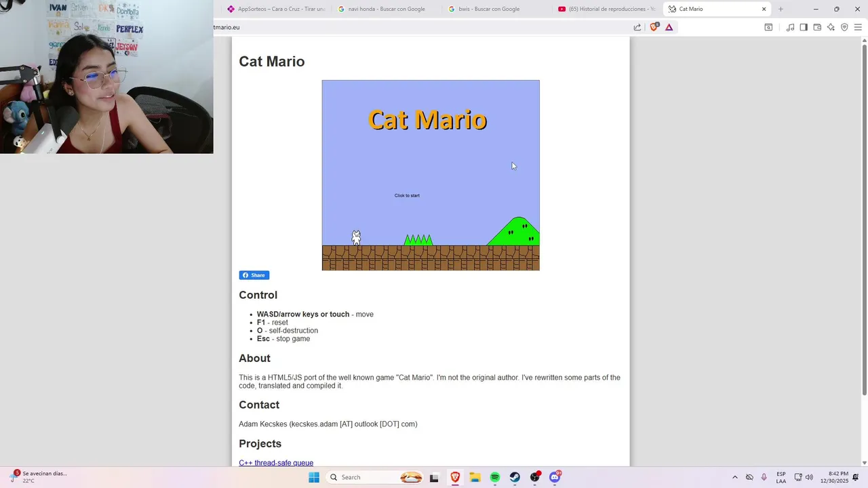Screen dimensions: 868x488
Task: Open the volume speaker tray icon
Action: pos(809,477)
